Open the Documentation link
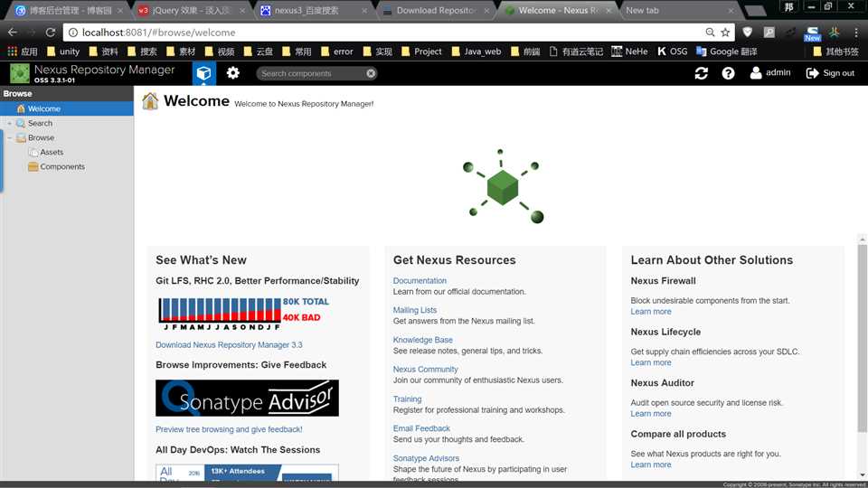 tap(420, 280)
